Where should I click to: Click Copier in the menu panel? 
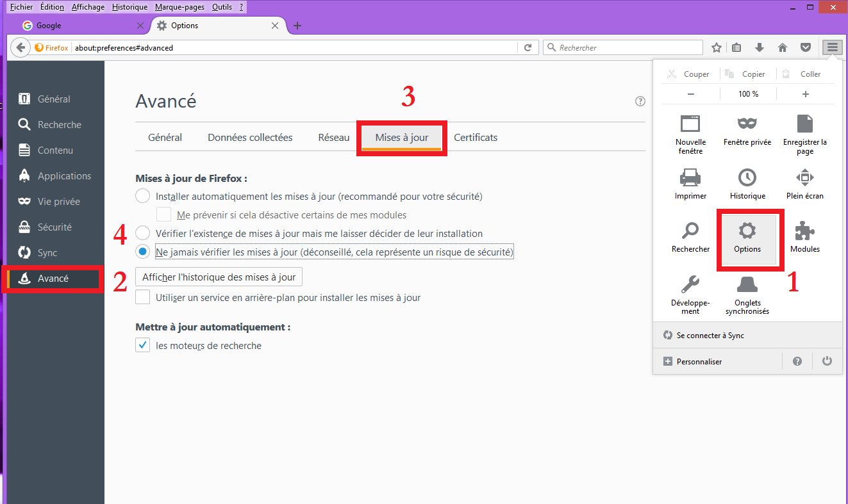(745, 74)
